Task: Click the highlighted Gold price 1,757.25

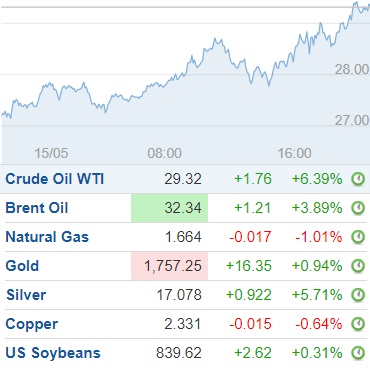Action: click(169, 266)
